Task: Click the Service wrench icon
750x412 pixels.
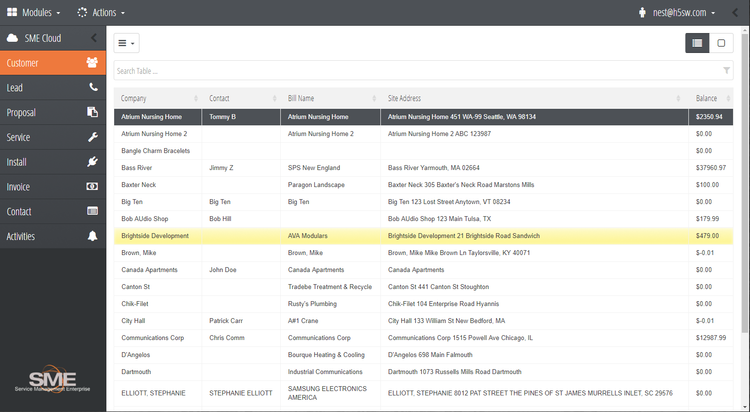Action: [x=93, y=137]
